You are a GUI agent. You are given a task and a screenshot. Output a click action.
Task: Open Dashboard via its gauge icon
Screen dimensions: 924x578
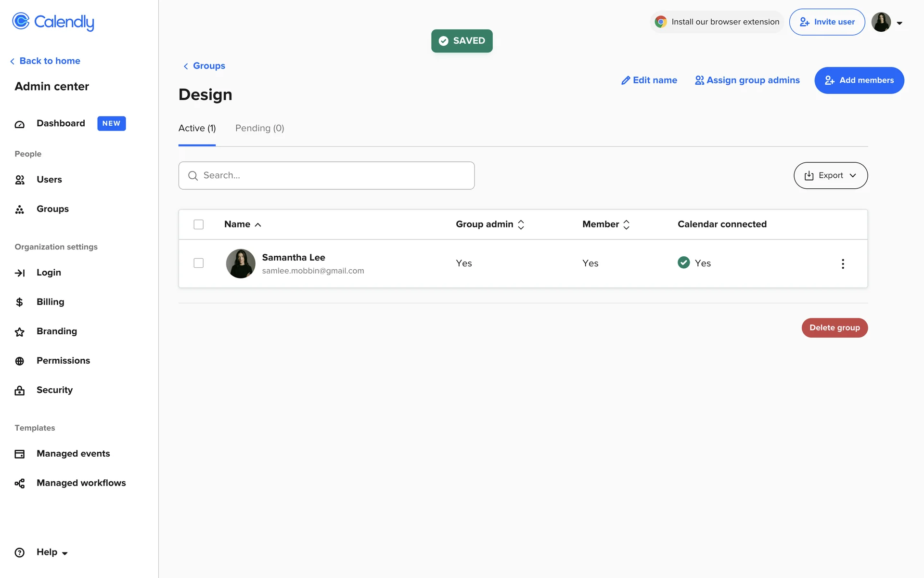click(x=20, y=124)
